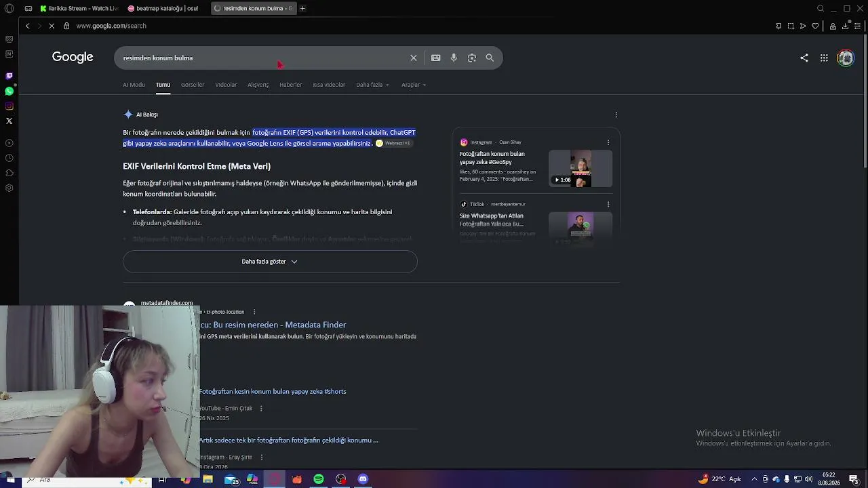Image resolution: width=868 pixels, height=488 pixels.
Task: Open more options for the AI Bakışı overview
Action: [x=616, y=115]
